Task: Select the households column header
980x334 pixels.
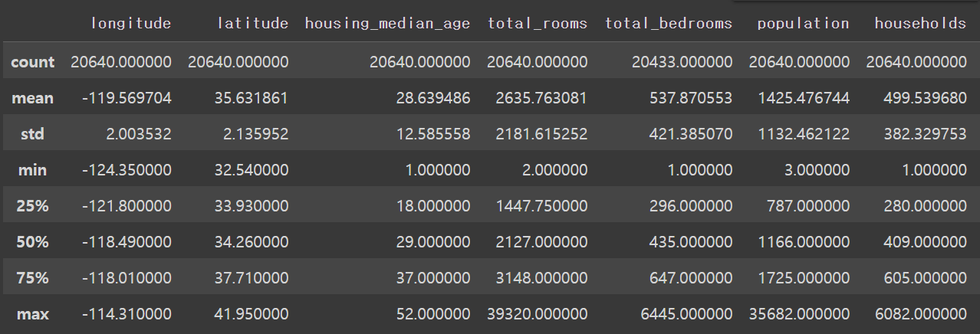Action: (x=921, y=24)
